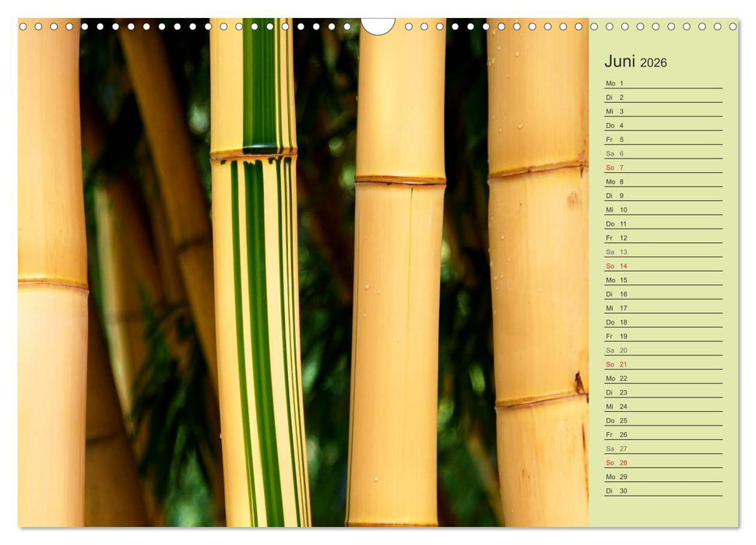Click the Juni 2026 month heading

click(x=635, y=62)
